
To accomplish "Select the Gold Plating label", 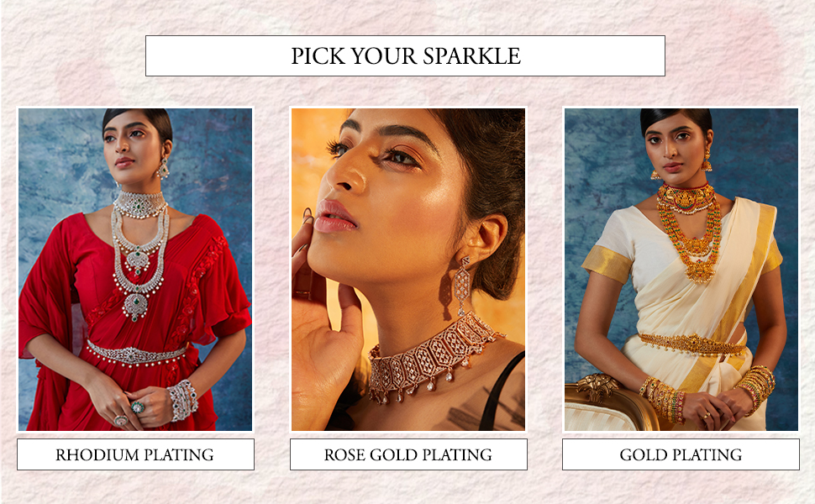I will click(681, 454).
